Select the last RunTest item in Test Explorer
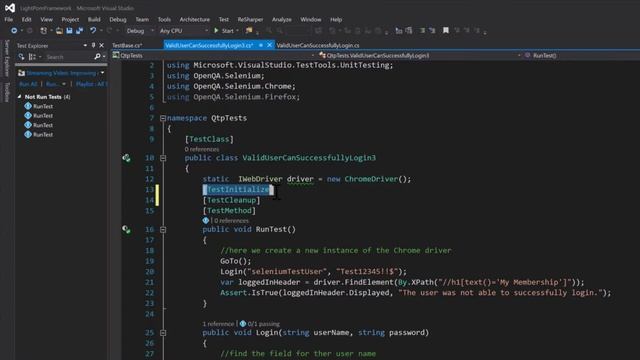The image size is (640, 360). point(43,134)
